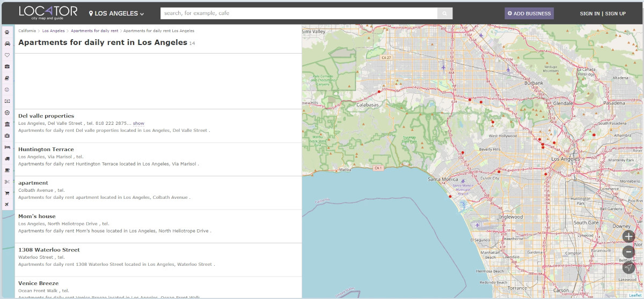644x299 pixels.
Task: Navigate to Apartments for daily rent breadcrumb
Action: pos(94,31)
